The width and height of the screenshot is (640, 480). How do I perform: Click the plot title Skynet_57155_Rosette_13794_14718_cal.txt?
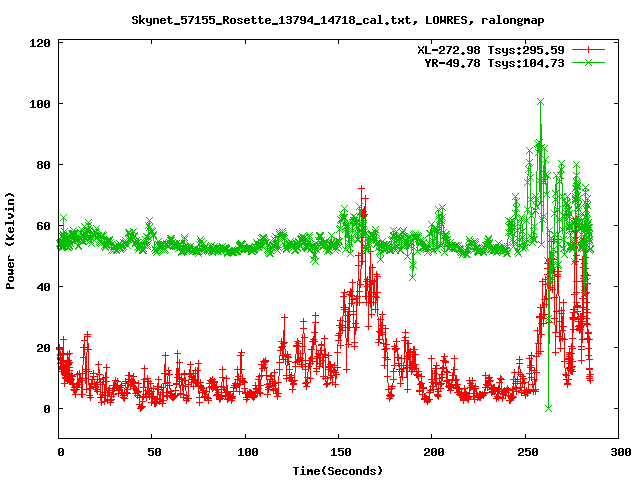pyautogui.click(x=338, y=20)
